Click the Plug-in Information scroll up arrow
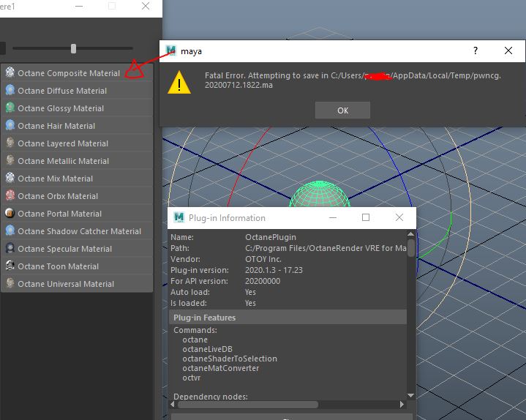The image size is (526, 420). 411,233
